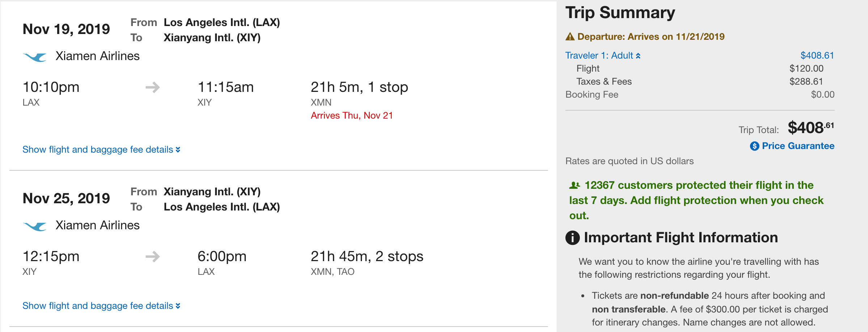
Task: Click Xiamen Airlines logo on Nov 19 flight
Action: pyautogui.click(x=35, y=57)
